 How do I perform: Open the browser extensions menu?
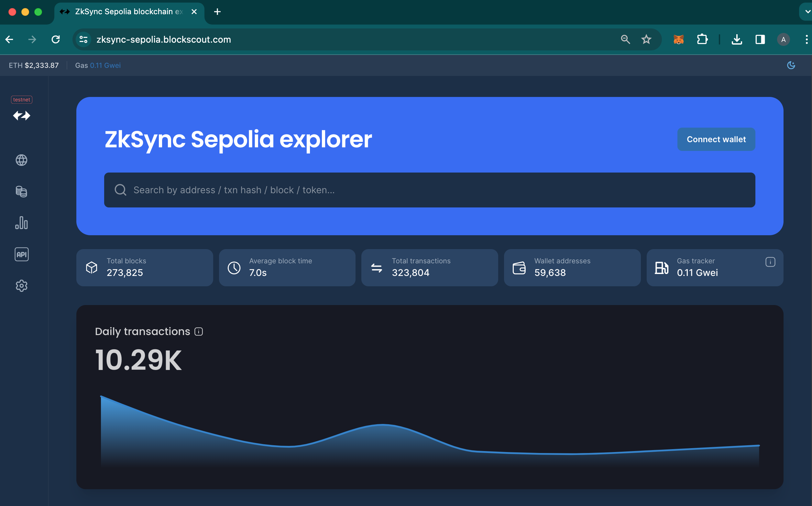[702, 39]
